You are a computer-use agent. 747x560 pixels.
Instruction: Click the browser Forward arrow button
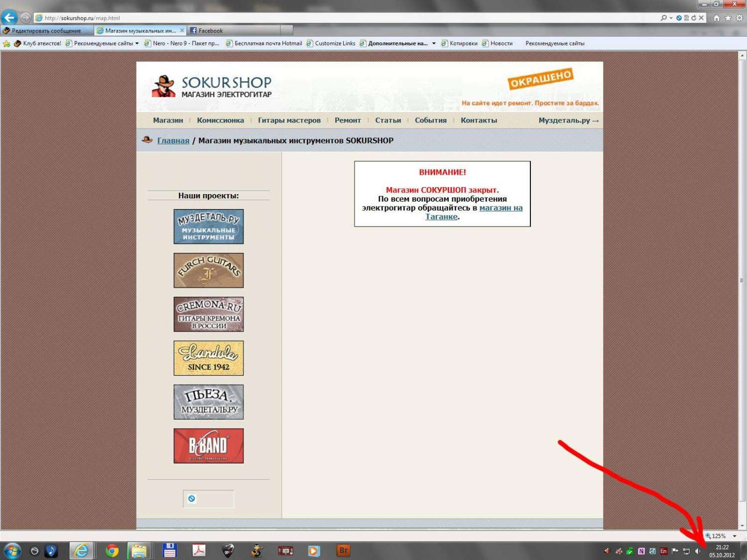pos(25,18)
